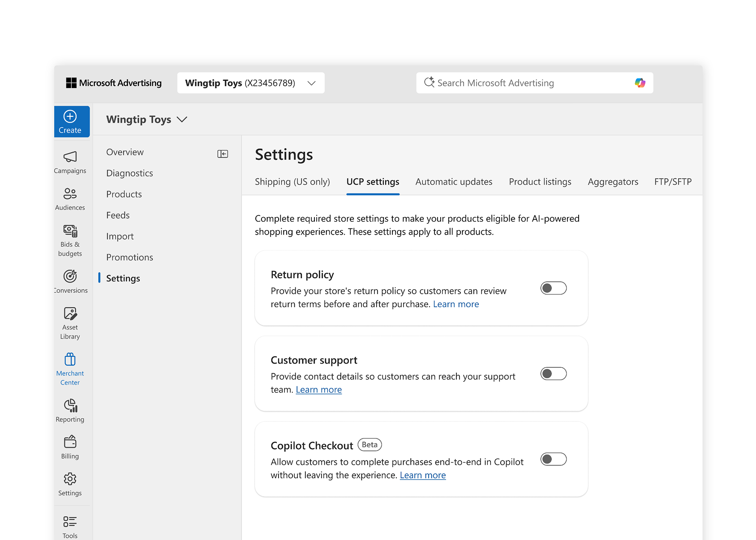Image resolution: width=756 pixels, height=540 pixels.
Task: Open the Reporting section
Action: [x=70, y=409]
